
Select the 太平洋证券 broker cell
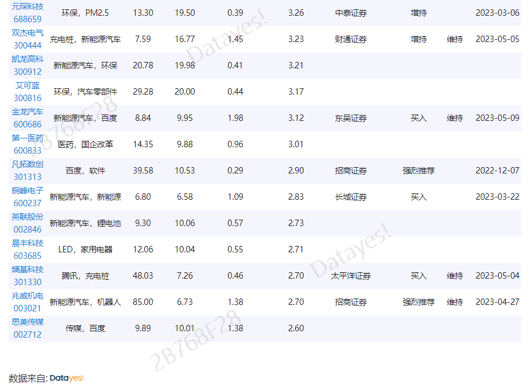(351, 276)
